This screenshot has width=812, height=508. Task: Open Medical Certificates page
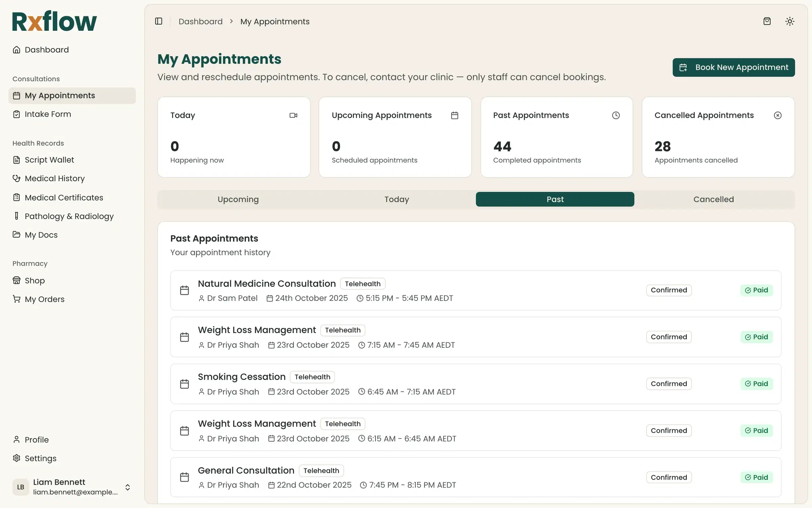[72, 197]
